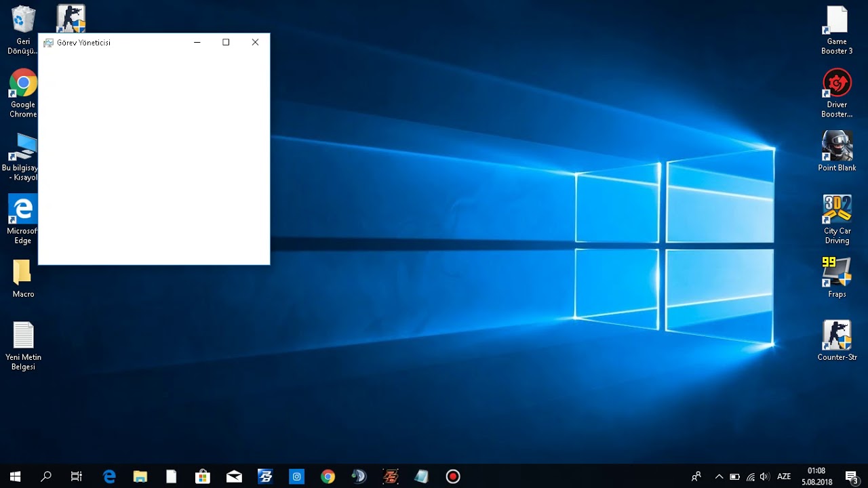
Task: Select the Yeni Metin Belgesi file
Action: click(x=23, y=346)
